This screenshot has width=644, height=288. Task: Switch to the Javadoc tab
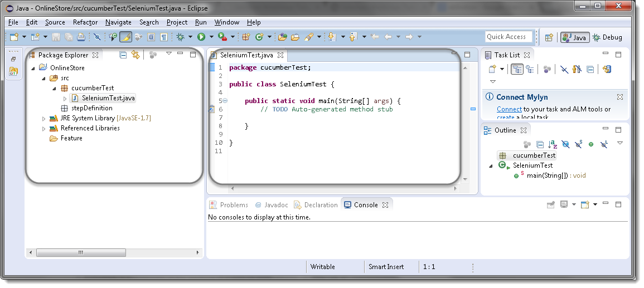tap(272, 204)
